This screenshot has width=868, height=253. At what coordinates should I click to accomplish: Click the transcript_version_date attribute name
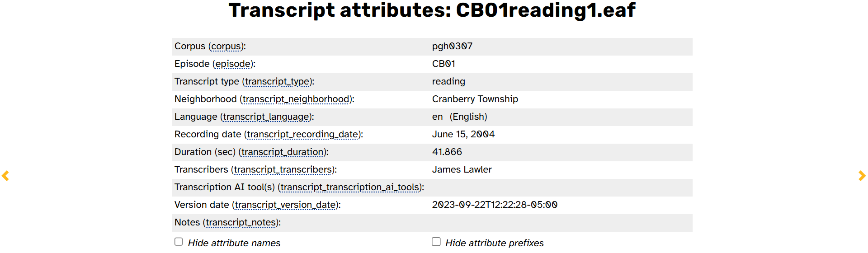click(x=285, y=205)
